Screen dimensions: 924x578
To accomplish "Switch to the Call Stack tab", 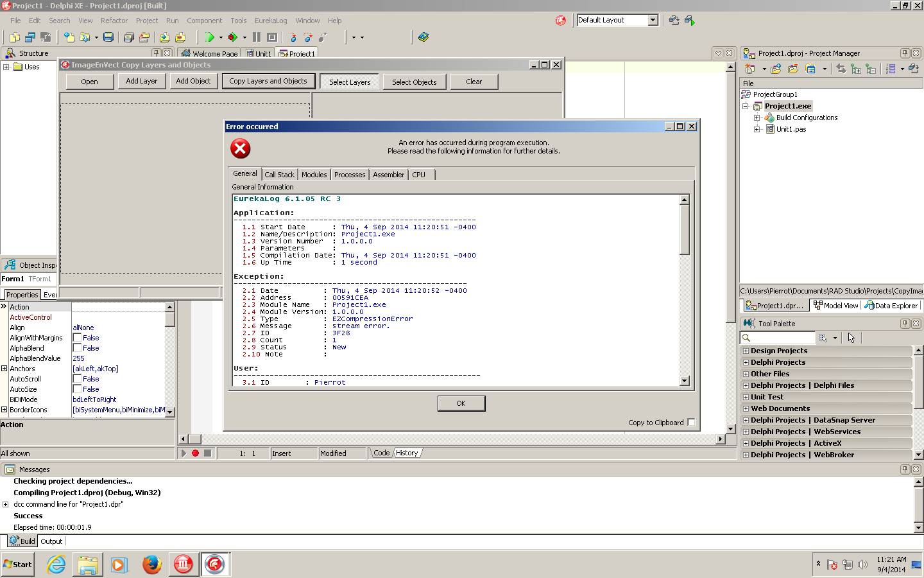I will 279,175.
